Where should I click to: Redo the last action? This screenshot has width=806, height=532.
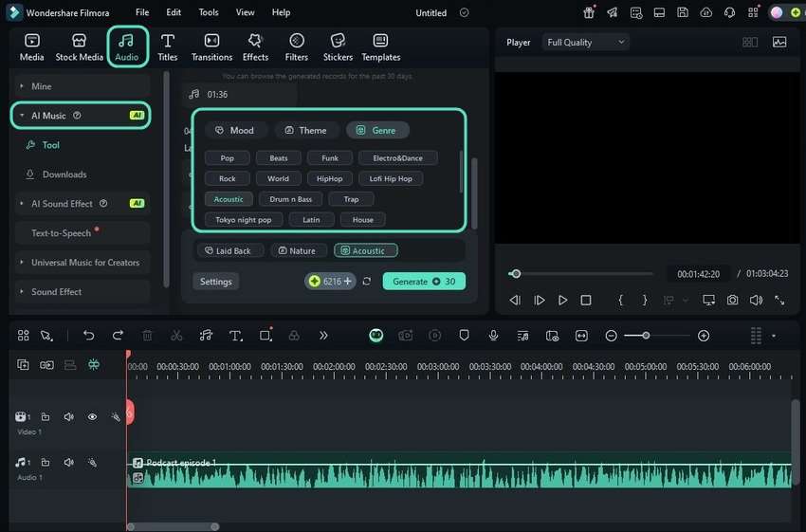click(118, 336)
